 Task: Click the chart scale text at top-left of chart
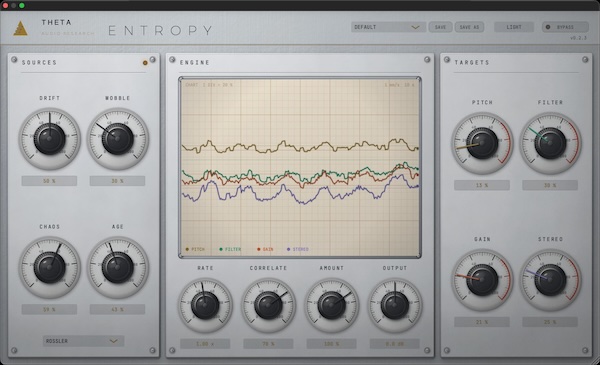click(x=209, y=85)
